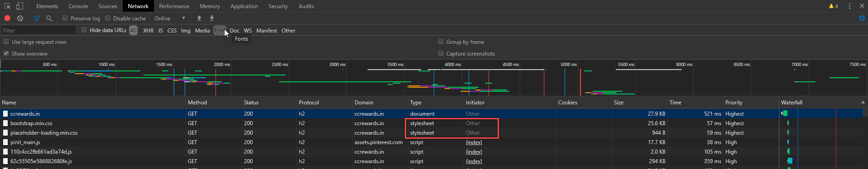The image size is (868, 169).
Task: Filter requests by Media
Action: (x=202, y=30)
